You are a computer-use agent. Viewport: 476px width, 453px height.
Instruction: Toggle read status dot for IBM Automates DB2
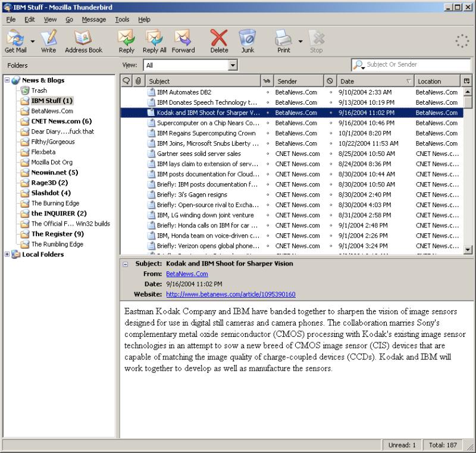pos(268,92)
